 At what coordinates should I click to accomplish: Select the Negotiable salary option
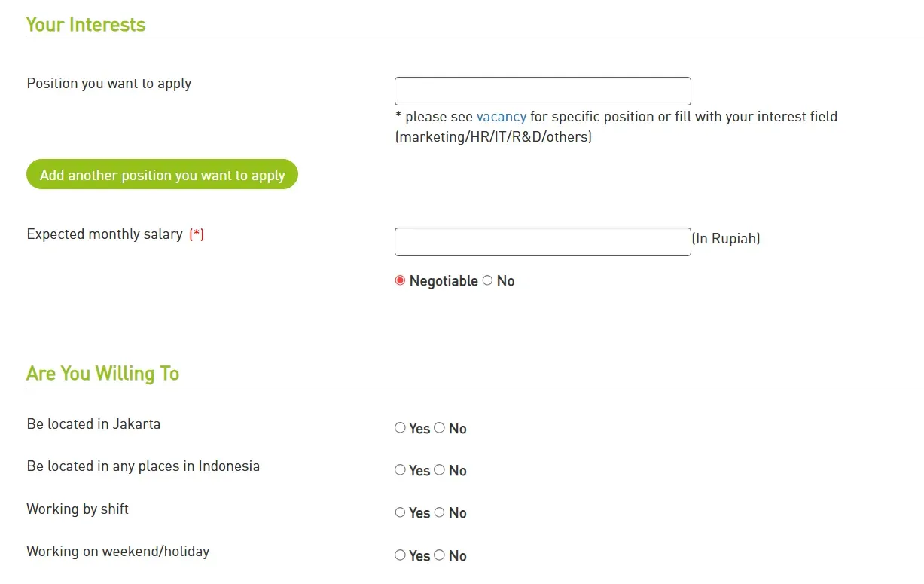400,280
